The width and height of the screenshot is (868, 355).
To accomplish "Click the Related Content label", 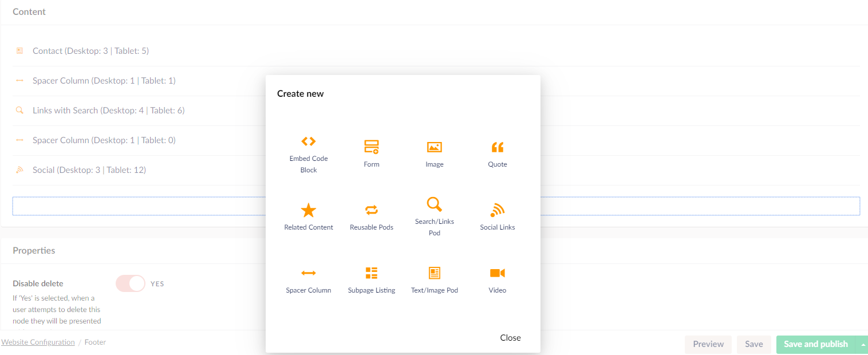I will click(309, 227).
